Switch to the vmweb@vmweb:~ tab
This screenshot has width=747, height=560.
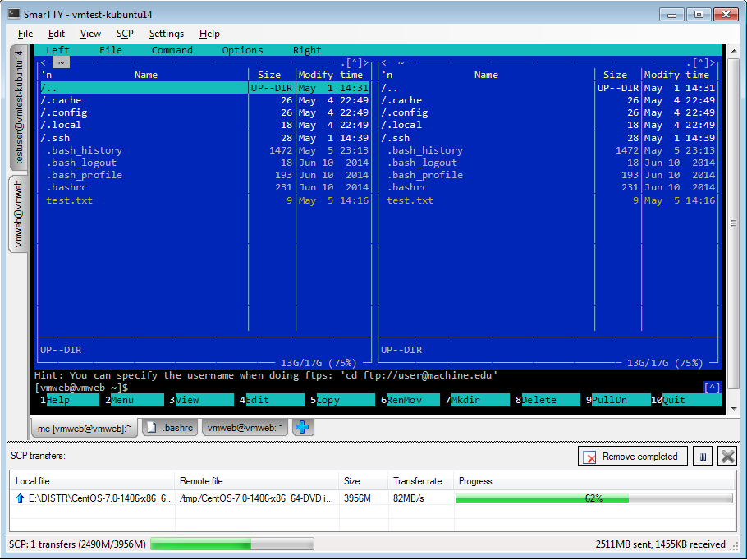(x=245, y=428)
